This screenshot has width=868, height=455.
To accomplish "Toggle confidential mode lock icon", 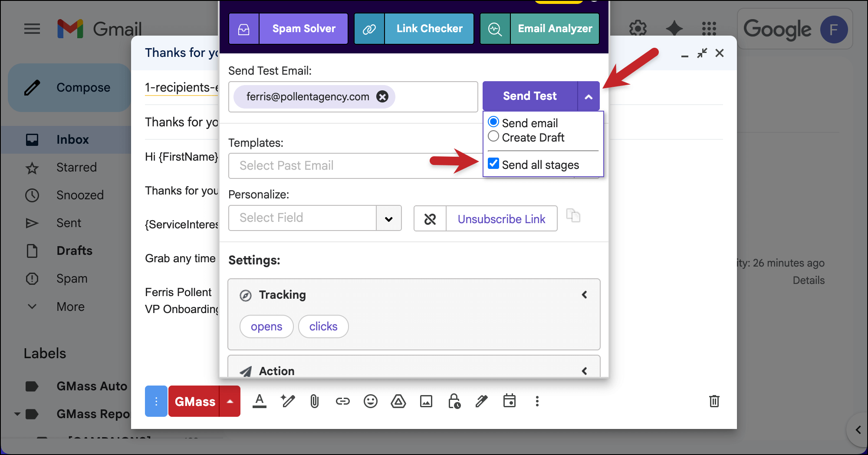I will pos(454,401).
